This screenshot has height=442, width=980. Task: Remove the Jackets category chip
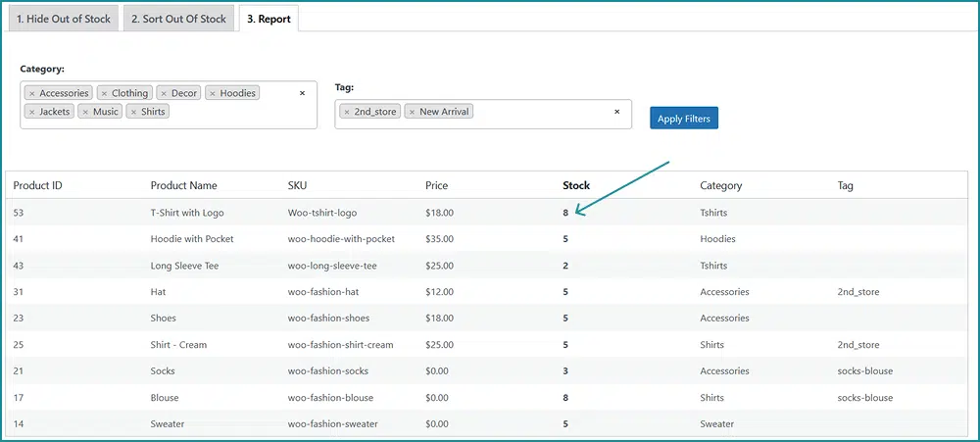pos(31,112)
